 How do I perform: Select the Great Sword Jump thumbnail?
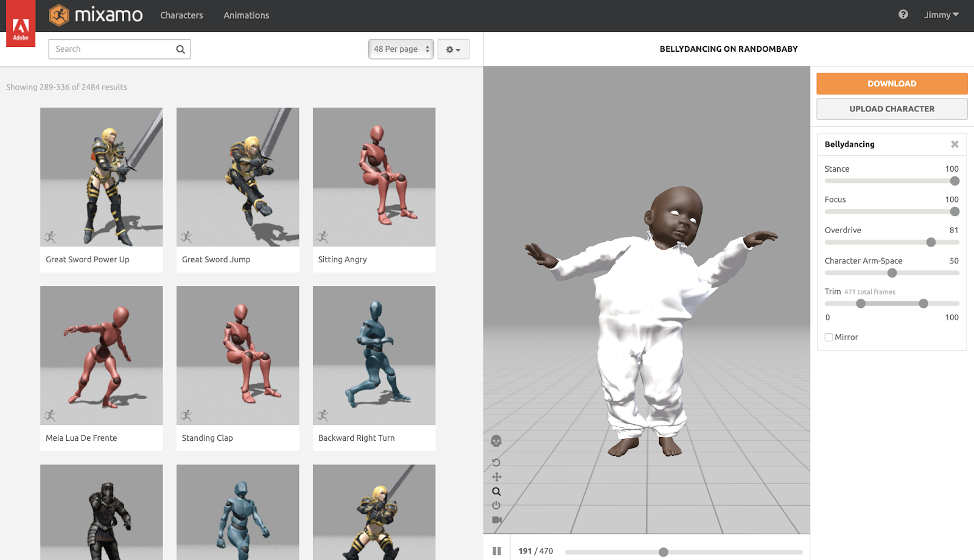tap(238, 177)
